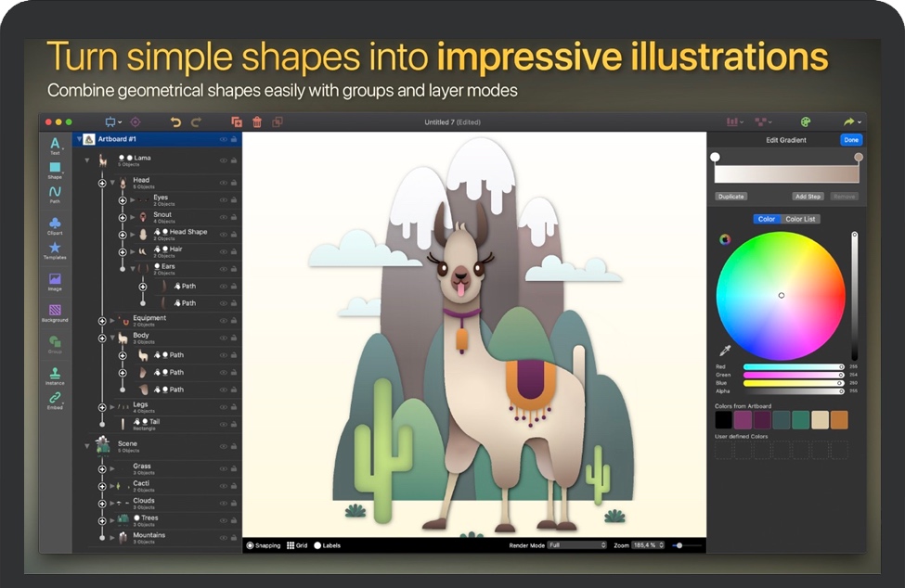
Task: Open the Templates star icon
Action: point(55,249)
